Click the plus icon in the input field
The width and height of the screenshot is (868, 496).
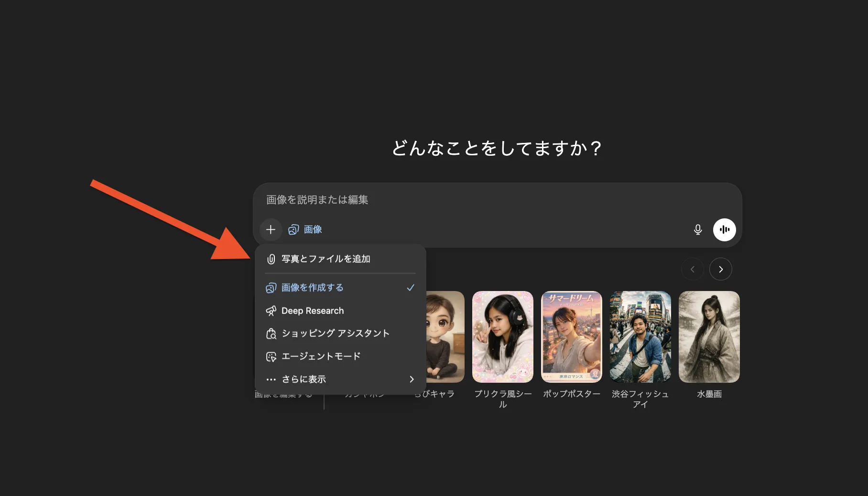tap(271, 229)
